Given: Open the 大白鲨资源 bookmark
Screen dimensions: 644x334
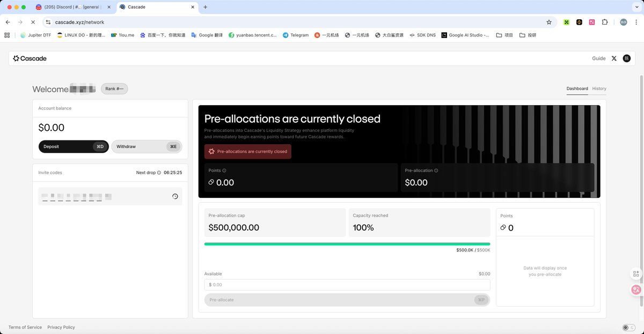Looking at the screenshot, I should (x=389, y=35).
